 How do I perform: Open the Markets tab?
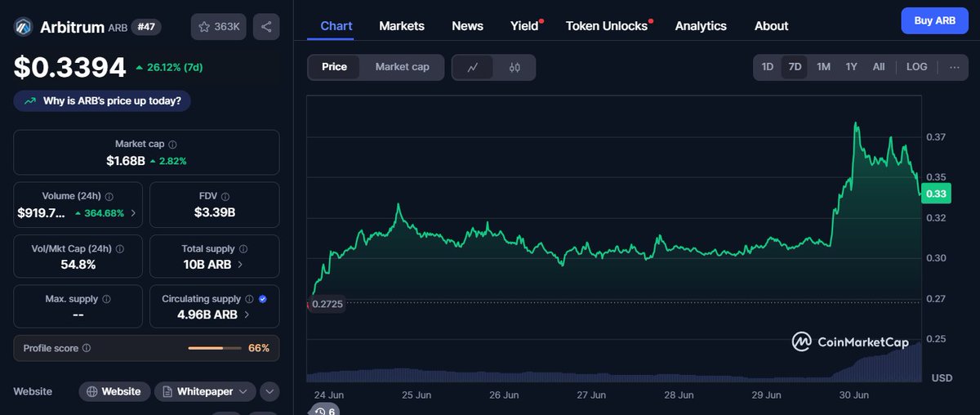[x=402, y=25]
